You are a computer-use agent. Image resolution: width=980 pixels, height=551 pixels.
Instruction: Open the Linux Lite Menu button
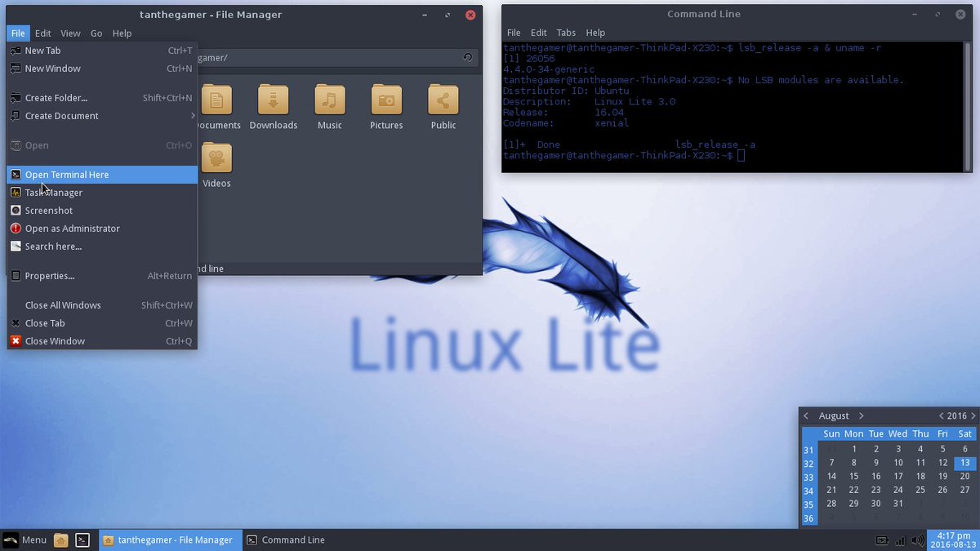click(24, 540)
